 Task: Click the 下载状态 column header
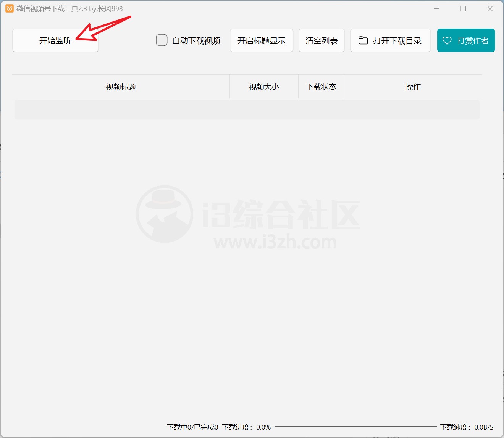coord(321,87)
